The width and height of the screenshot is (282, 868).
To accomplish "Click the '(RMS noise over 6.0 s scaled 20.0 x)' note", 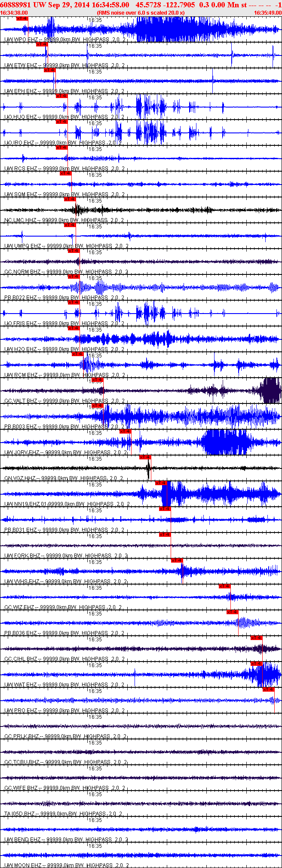I will coord(141,13).
